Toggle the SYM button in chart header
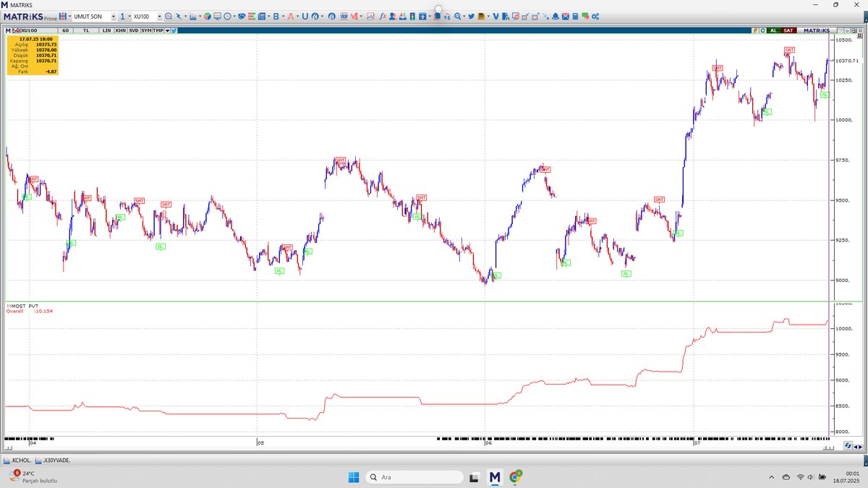Viewport: 868px width, 488px height. (146, 30)
